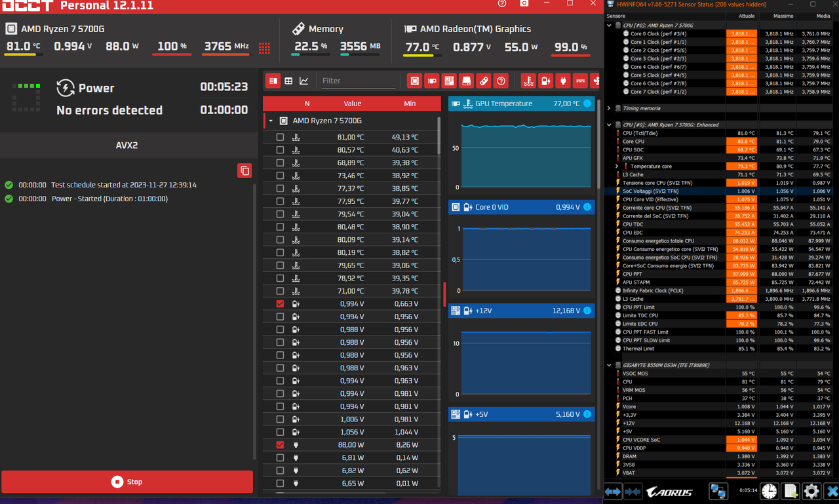This screenshot has width=839, height=504.
Task: Click the Attuale column header in HWiNFO
Action: click(x=747, y=16)
